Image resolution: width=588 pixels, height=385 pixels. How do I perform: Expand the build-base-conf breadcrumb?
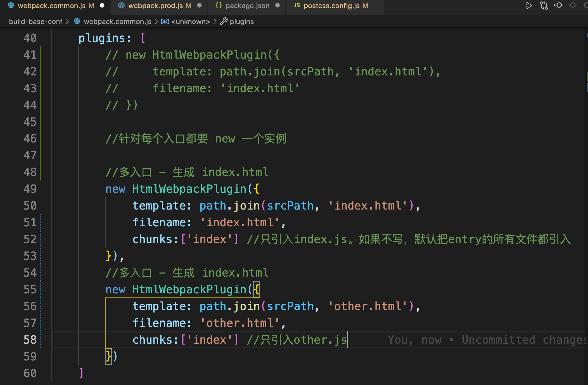pyautogui.click(x=35, y=22)
